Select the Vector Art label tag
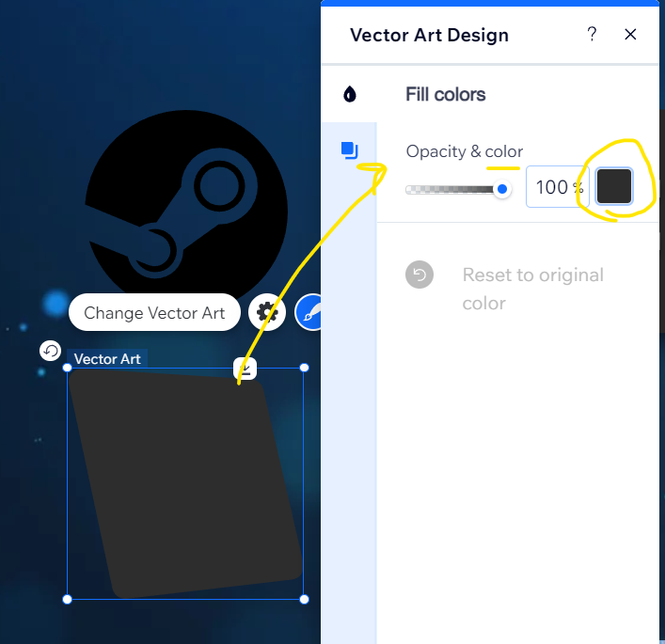665x644 pixels. (x=107, y=359)
